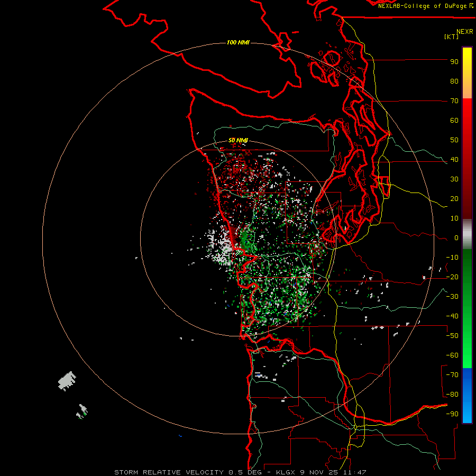The image size is (476, 476).
Task: Click the Storm Relative Velocity caption text
Action: pos(240,472)
